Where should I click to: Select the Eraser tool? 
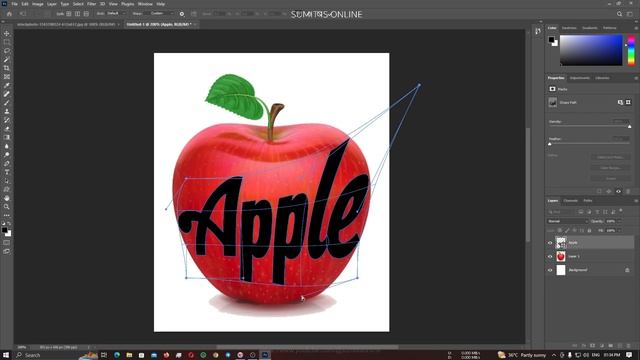[x=7, y=129]
